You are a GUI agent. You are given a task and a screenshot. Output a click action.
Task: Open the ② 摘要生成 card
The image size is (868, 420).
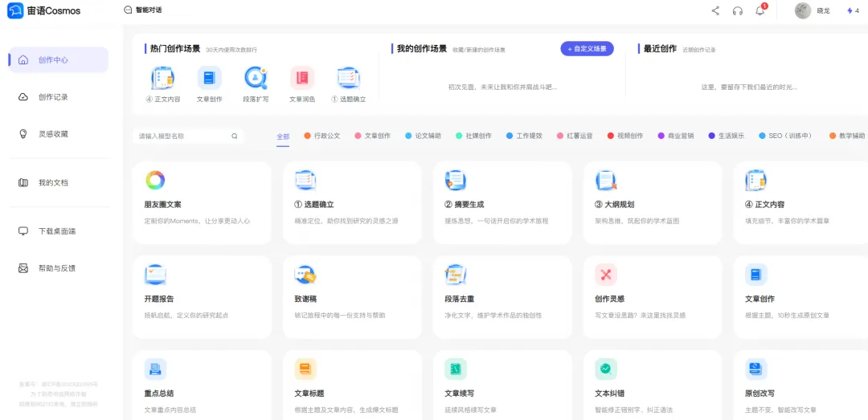click(502, 202)
